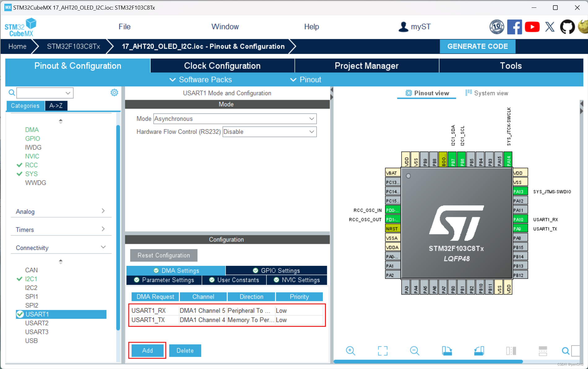Click the Add DMA request button
This screenshot has width=588, height=369.
click(147, 350)
